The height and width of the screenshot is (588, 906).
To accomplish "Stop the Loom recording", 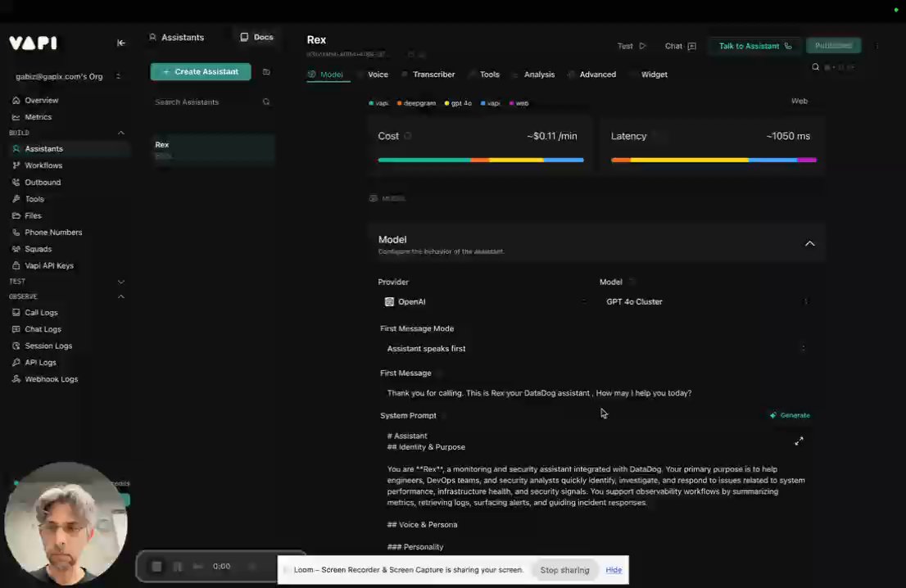I will click(x=156, y=566).
